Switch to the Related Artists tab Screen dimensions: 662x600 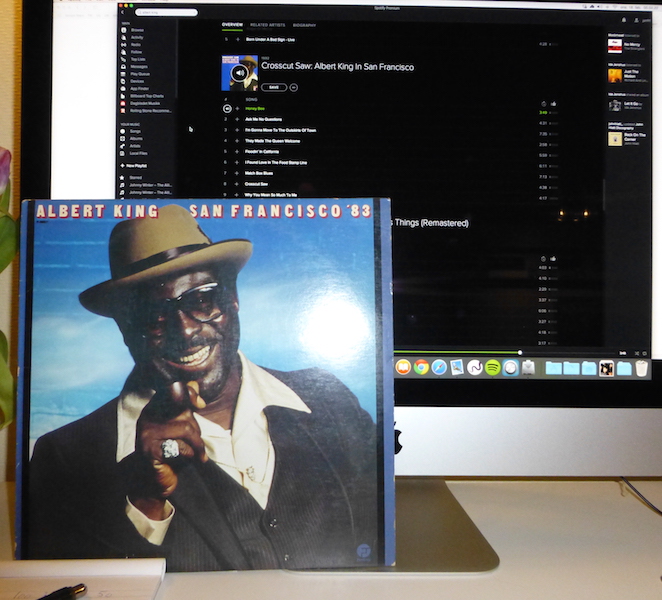(x=268, y=25)
